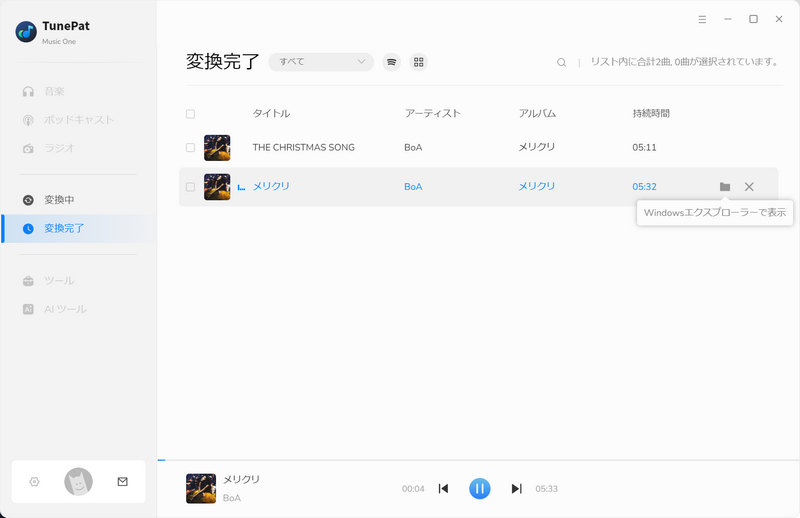Click the now-playing メリクリ title
800x518 pixels.
click(x=241, y=480)
